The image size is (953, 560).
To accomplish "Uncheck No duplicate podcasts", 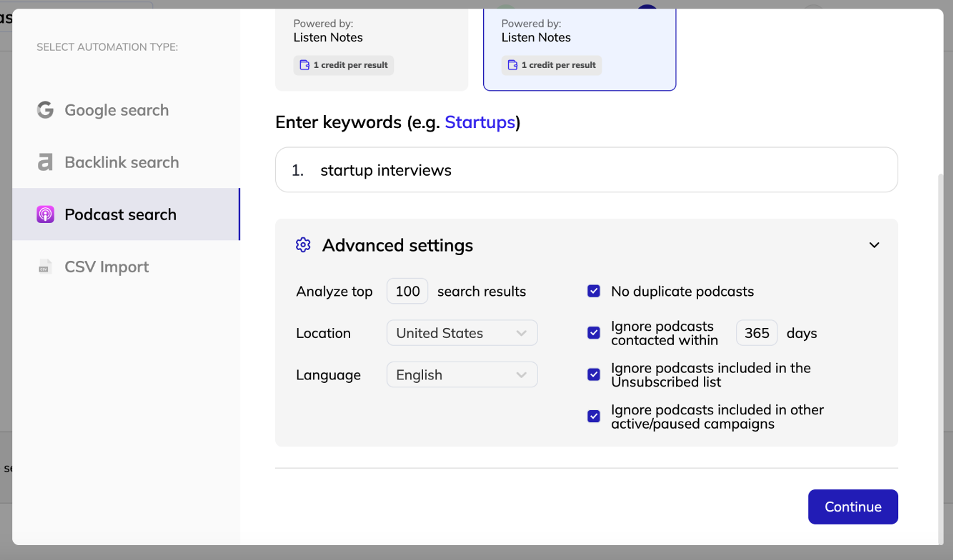I will pos(593,291).
